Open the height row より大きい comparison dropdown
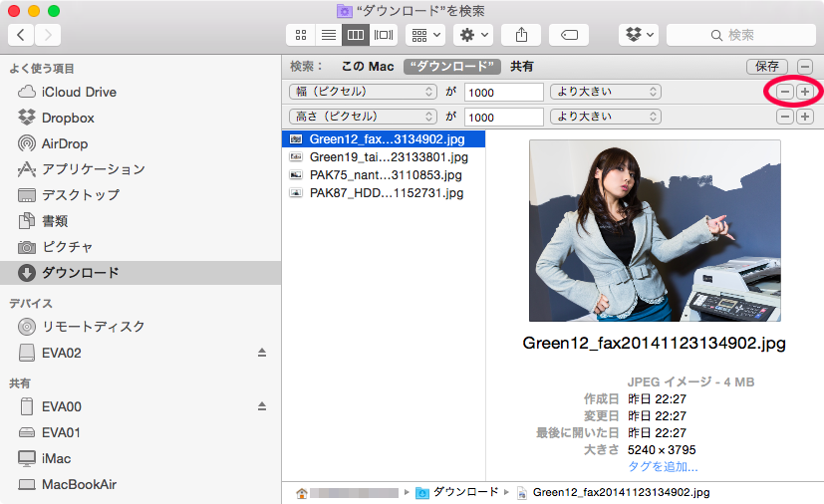This screenshot has height=504, width=824. pos(606,117)
